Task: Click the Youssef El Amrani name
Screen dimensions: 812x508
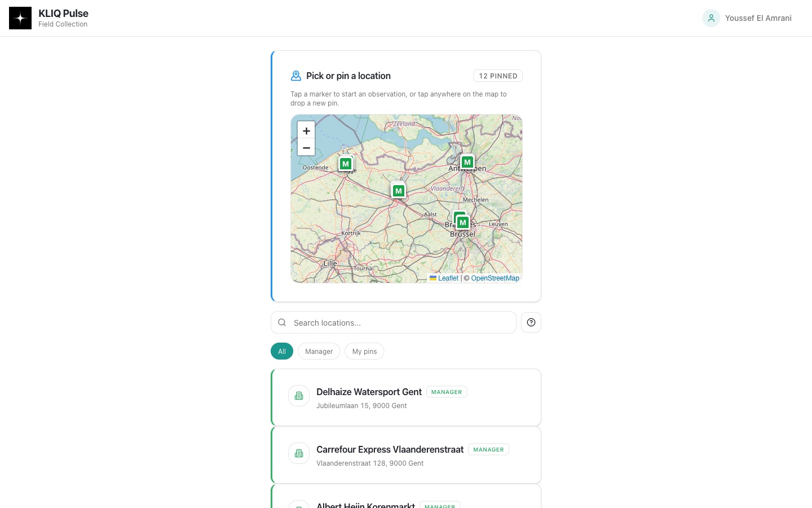Action: click(x=758, y=18)
